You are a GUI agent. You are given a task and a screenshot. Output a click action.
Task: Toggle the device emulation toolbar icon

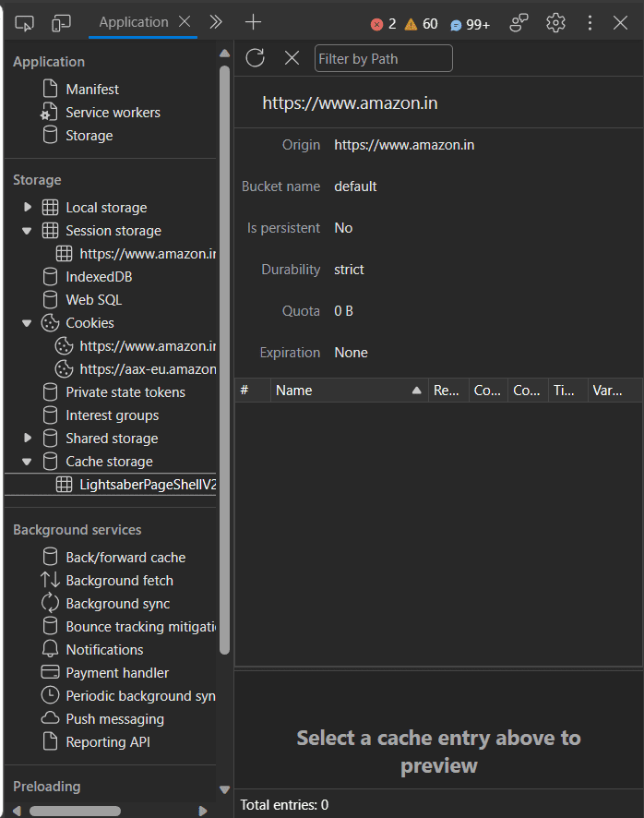61,23
